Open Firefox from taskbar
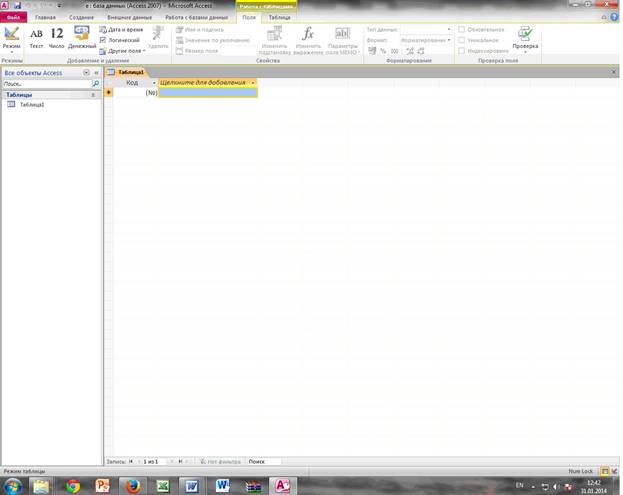This screenshot has height=495, width=623. coord(132,486)
